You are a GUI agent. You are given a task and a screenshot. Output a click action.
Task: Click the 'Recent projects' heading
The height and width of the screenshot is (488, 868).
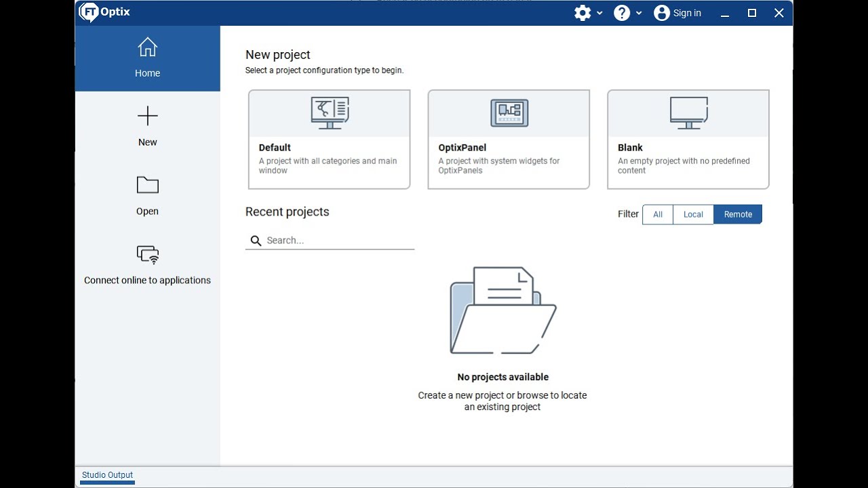click(288, 212)
